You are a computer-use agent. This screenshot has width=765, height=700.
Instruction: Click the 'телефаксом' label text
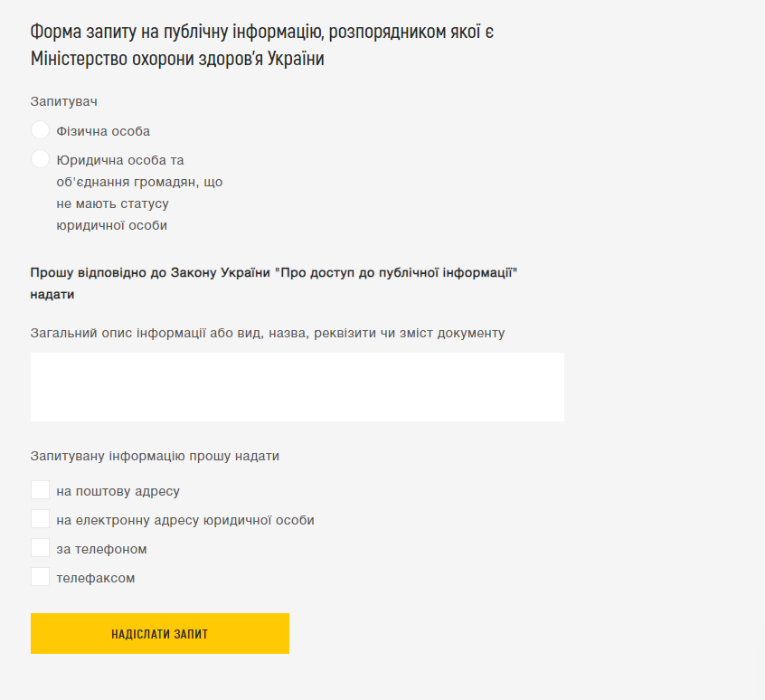pyautogui.click(x=95, y=578)
